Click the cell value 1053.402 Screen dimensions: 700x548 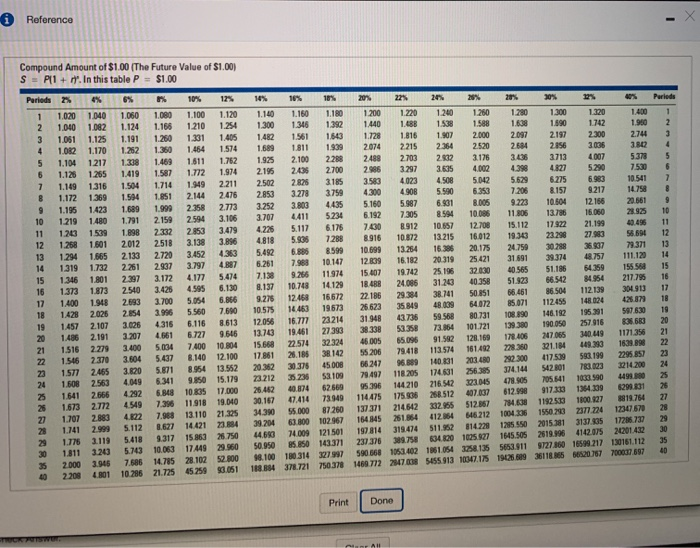coord(404,451)
